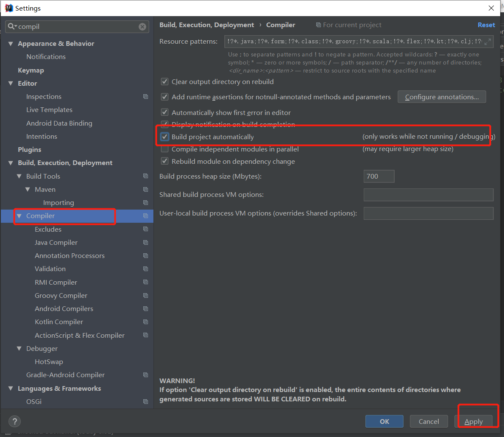Expand the Resource patterns field editor
The width and height of the screenshot is (504, 437).
coord(487,42)
